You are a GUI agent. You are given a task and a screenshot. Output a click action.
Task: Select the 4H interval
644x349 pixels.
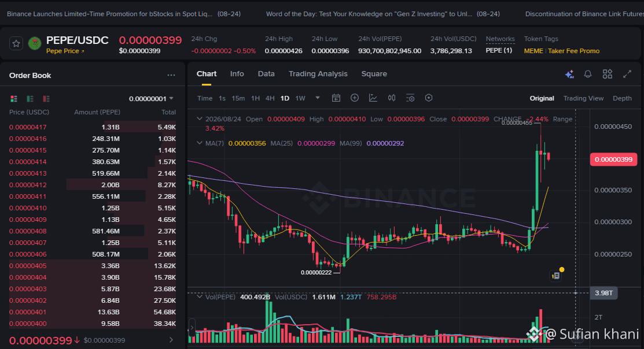(x=270, y=98)
